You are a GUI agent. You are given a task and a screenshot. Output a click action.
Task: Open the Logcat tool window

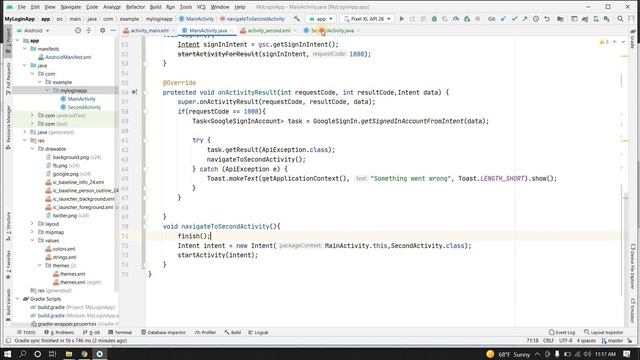click(258, 332)
